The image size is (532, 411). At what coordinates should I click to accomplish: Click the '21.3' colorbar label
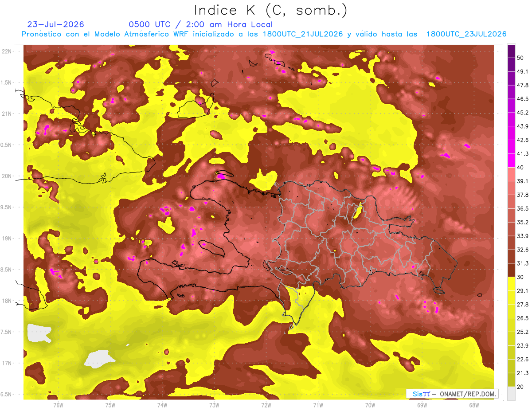coord(522,374)
